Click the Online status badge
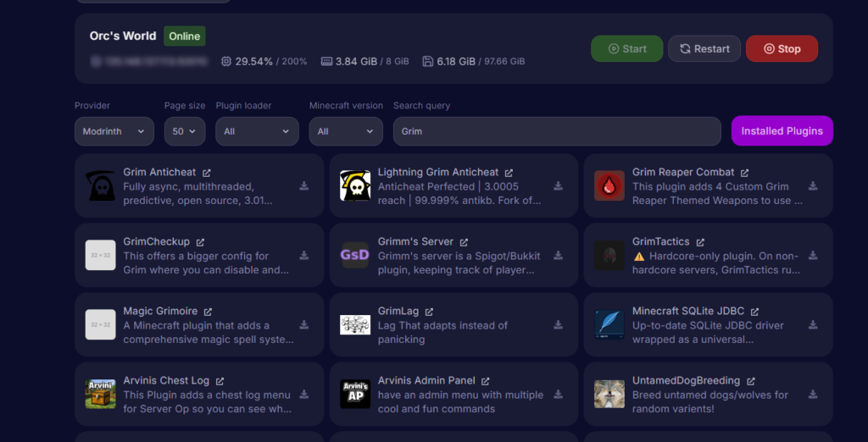This screenshot has width=868, height=442. pos(184,36)
